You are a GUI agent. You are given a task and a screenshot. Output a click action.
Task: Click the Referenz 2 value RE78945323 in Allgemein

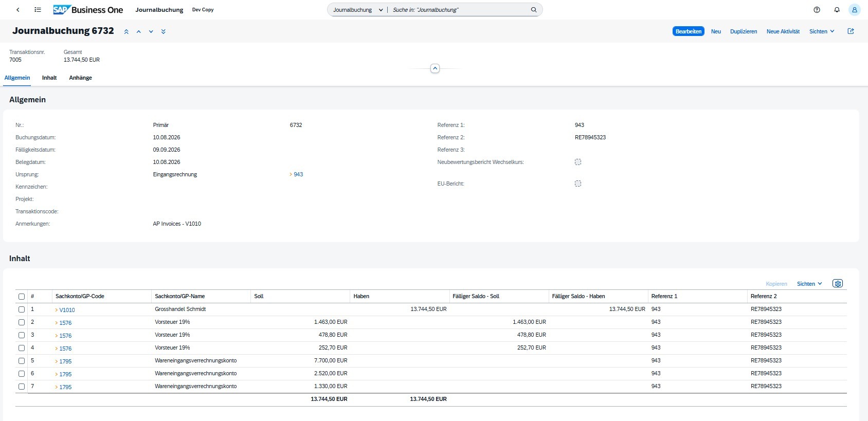(x=590, y=138)
